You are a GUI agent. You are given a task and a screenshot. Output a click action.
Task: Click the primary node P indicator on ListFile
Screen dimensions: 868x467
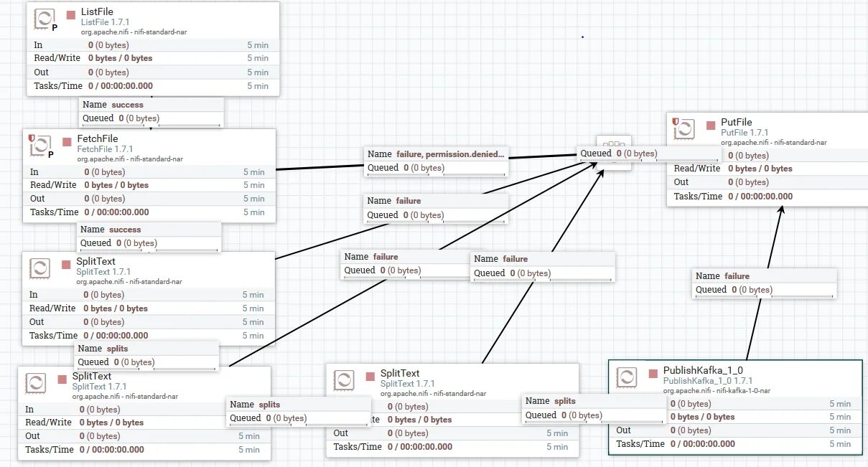[x=55, y=28]
